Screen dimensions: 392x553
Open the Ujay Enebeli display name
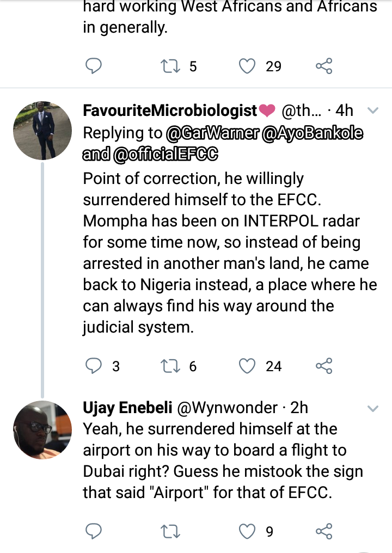[x=127, y=408]
